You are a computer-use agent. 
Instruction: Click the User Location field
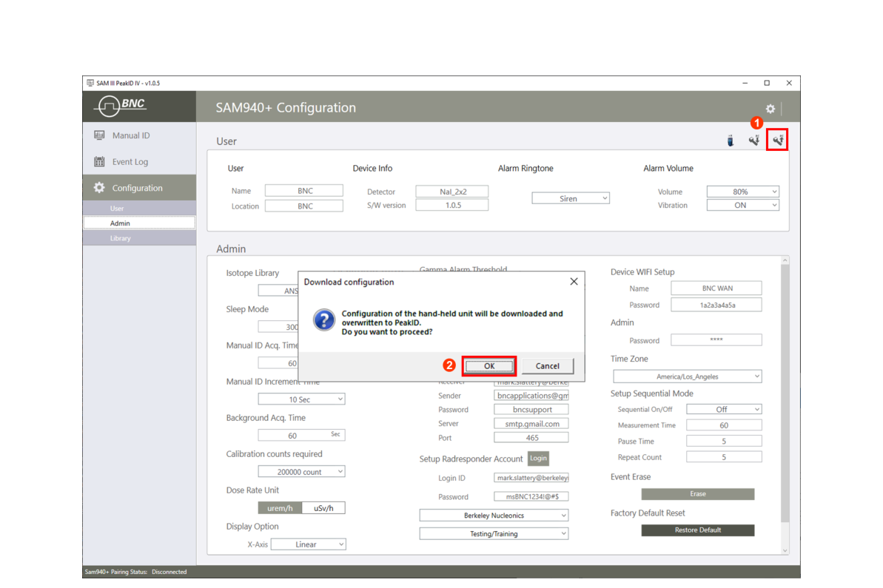[x=304, y=206]
